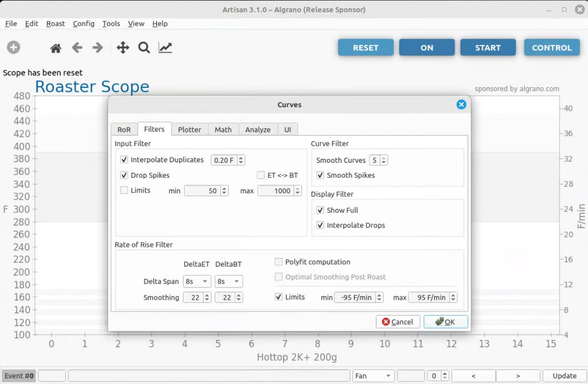
Task: Select the Pan move-arrows tool
Action: pos(123,48)
